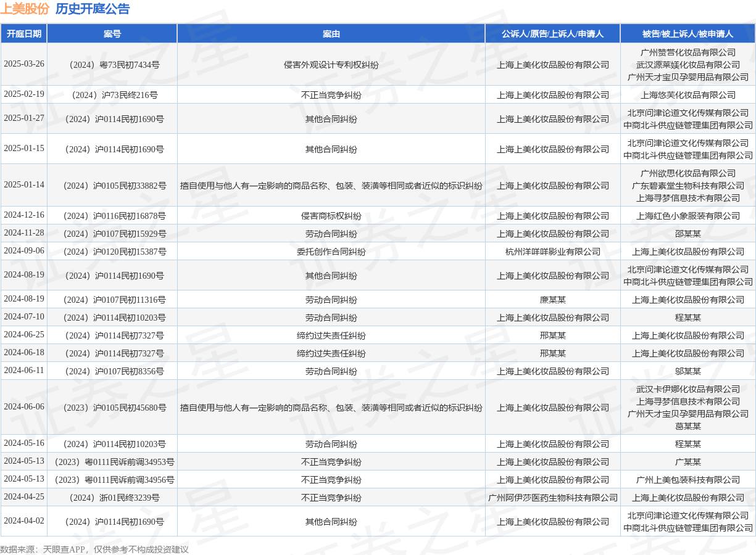The image size is (756, 555).
Task: Click plaintiff 广州阿伊莎医药生物科技有限公司
Action: coord(553,498)
